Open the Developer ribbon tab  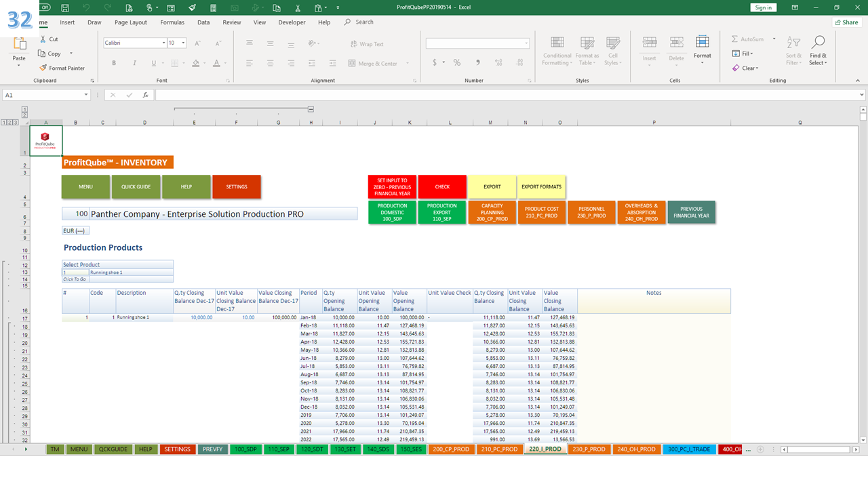point(292,22)
